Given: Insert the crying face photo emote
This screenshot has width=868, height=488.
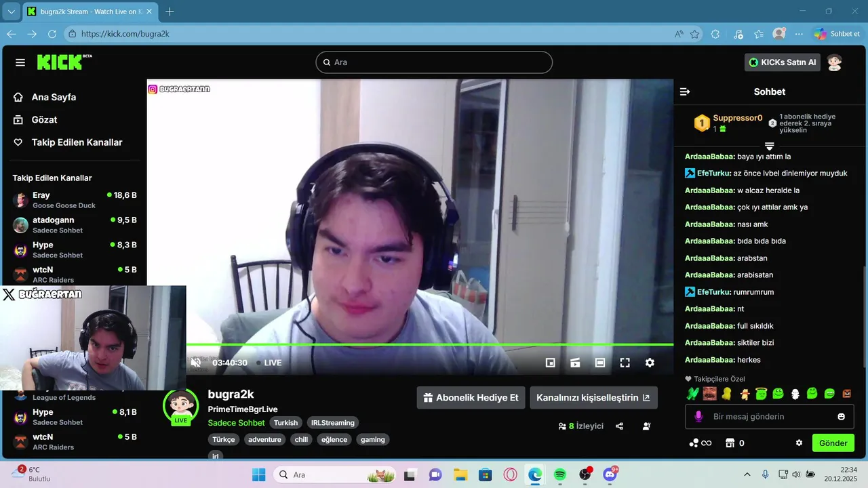Looking at the screenshot, I should 709,394.
